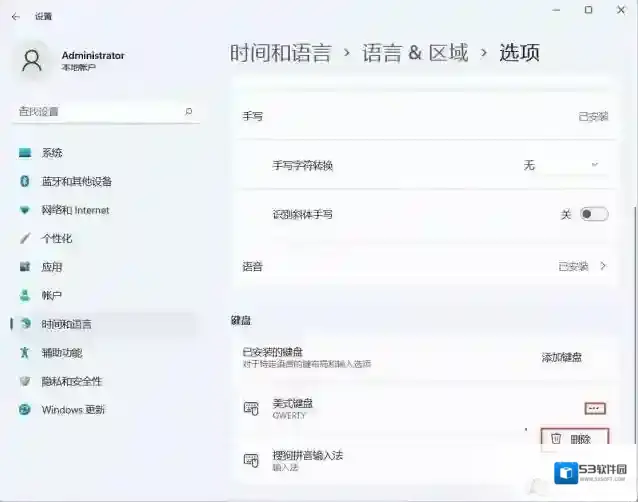Image resolution: width=638 pixels, height=502 pixels.
Task: Click the search magnifier icon
Action: 188,112
